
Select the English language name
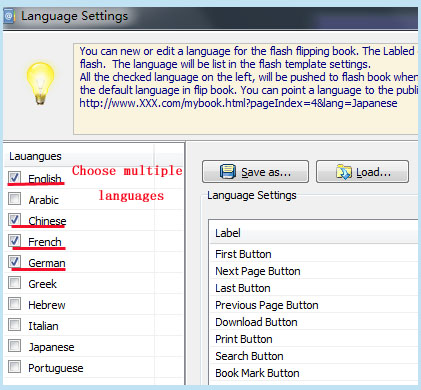45,179
